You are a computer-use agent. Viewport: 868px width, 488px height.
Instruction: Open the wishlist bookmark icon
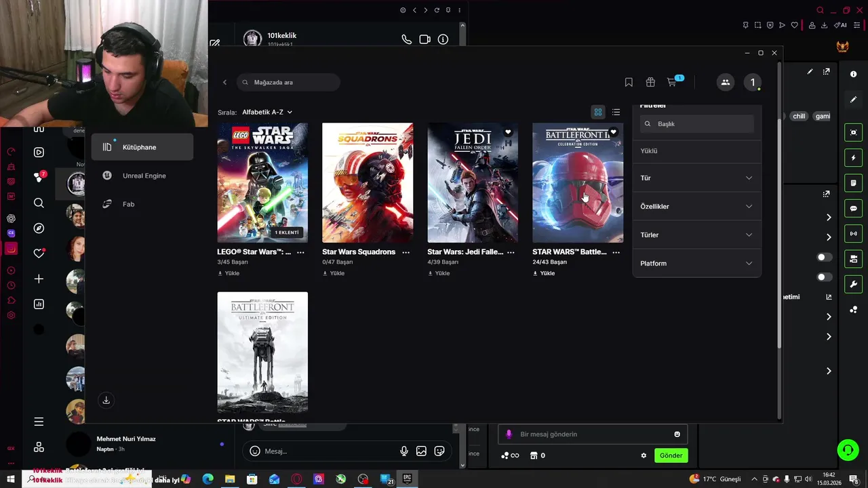point(629,82)
